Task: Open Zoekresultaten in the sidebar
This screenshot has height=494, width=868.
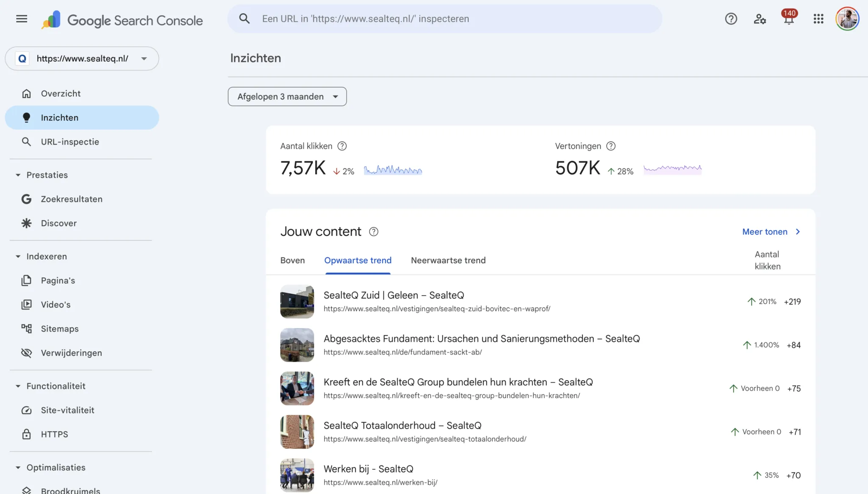Action: click(82, 199)
